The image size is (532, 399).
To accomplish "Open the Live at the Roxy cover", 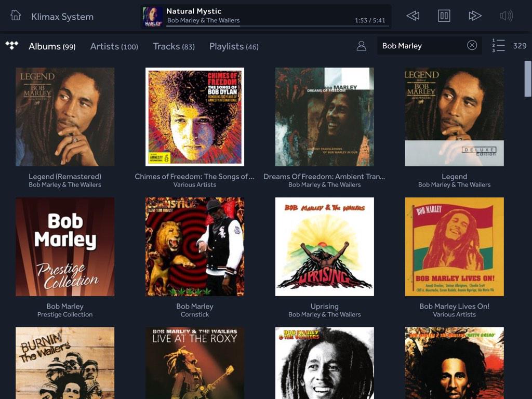I will tap(195, 363).
